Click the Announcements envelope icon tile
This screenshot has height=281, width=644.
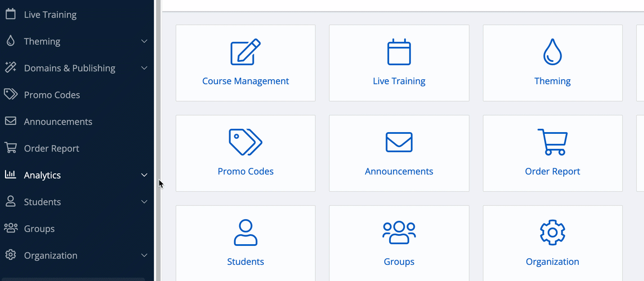pyautogui.click(x=399, y=142)
